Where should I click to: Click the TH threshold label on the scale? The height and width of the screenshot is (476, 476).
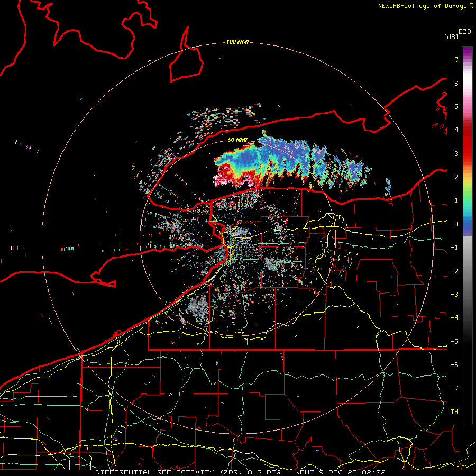point(454,412)
